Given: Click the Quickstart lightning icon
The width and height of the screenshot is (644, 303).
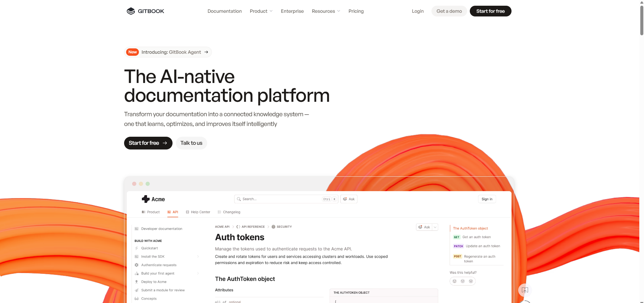Looking at the screenshot, I should point(137,248).
